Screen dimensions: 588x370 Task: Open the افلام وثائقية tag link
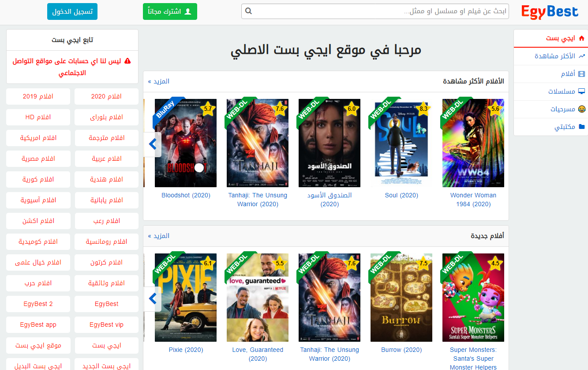pyautogui.click(x=106, y=283)
